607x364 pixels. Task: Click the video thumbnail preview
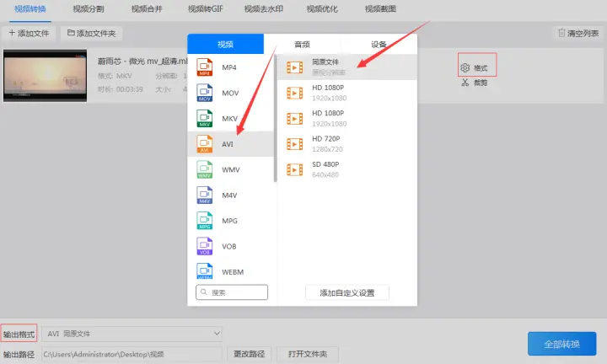coord(45,76)
